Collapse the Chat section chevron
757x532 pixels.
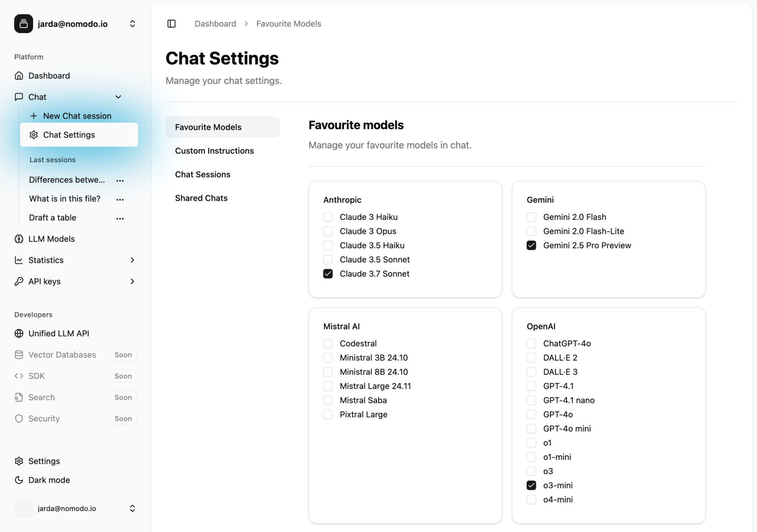pos(118,97)
